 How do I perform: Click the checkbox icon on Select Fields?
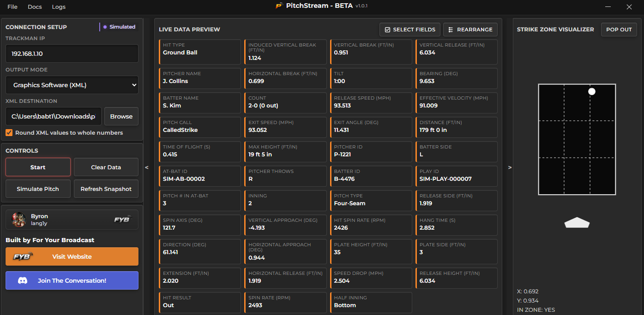pos(388,30)
